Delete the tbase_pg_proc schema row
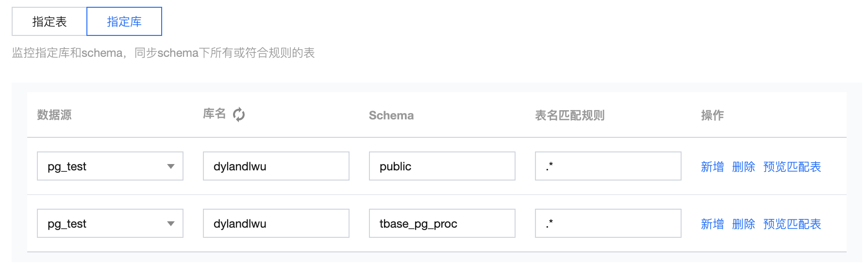 tap(743, 224)
